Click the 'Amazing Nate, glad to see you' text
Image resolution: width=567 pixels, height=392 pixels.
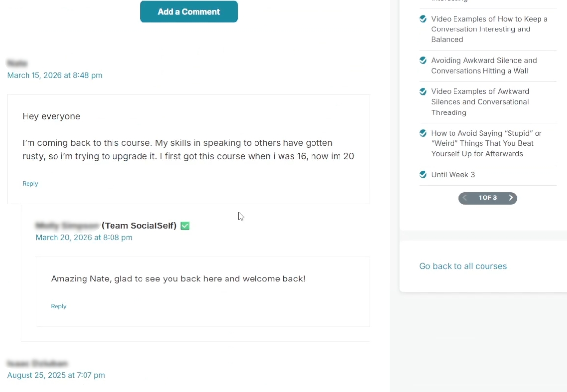pyautogui.click(x=178, y=279)
